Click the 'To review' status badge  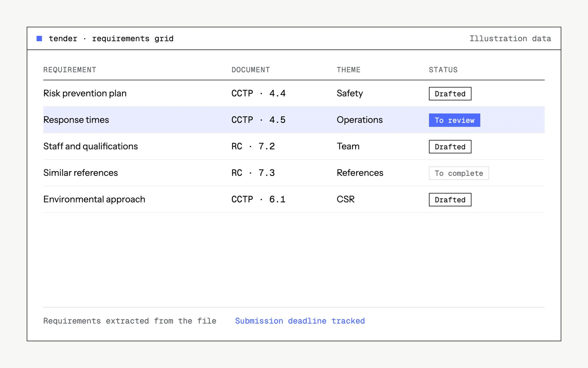[x=455, y=120]
